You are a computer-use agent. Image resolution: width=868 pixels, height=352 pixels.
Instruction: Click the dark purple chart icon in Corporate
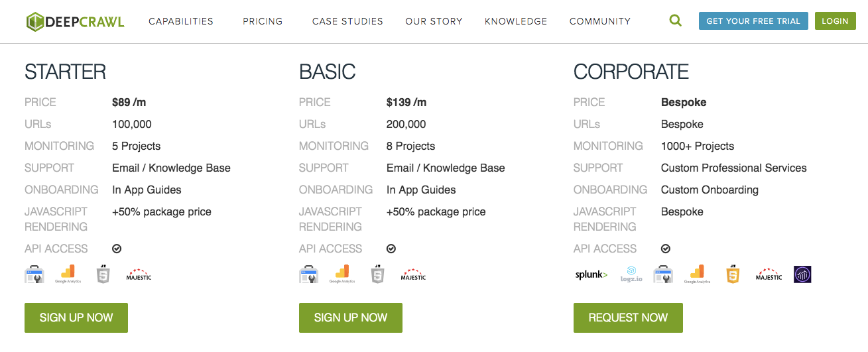[x=802, y=274]
